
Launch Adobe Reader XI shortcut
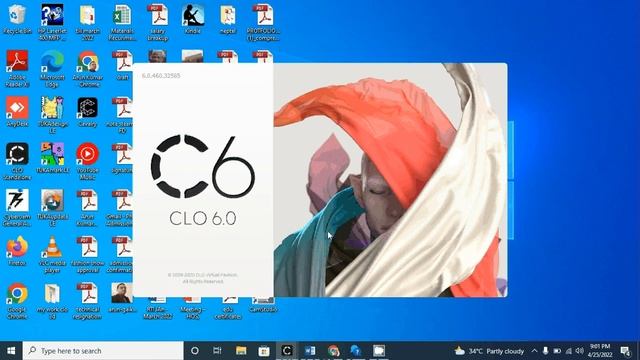pyautogui.click(x=17, y=68)
